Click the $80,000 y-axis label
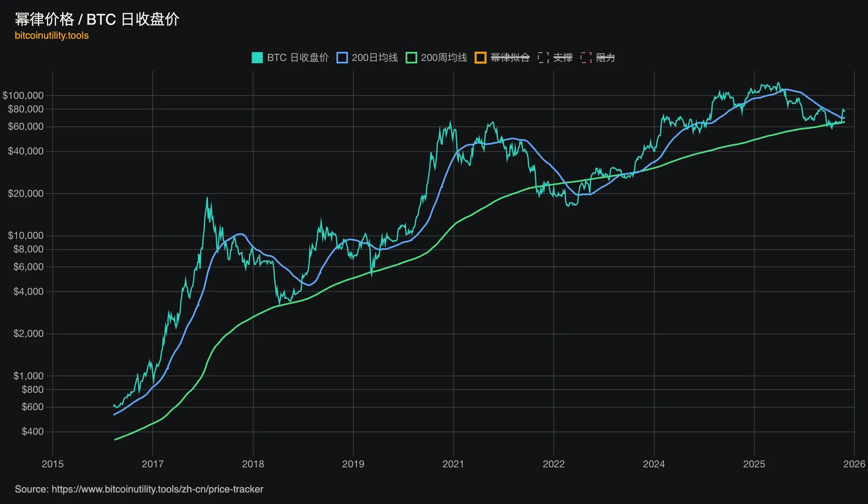This screenshot has height=504, width=868. click(26, 109)
